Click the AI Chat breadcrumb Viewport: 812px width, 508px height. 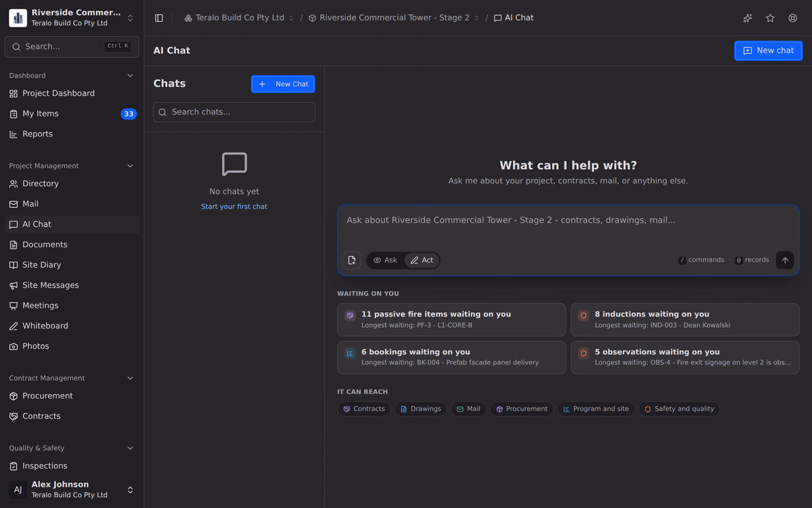[x=514, y=18]
